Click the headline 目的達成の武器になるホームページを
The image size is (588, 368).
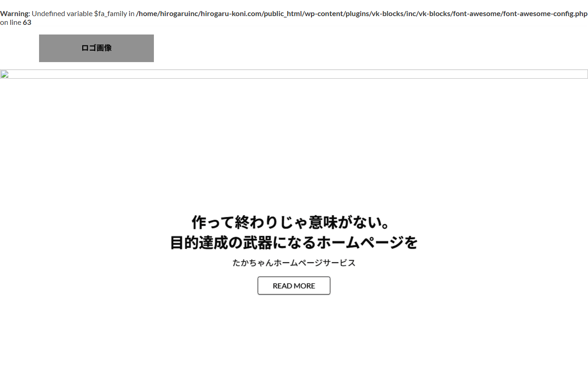294,242
